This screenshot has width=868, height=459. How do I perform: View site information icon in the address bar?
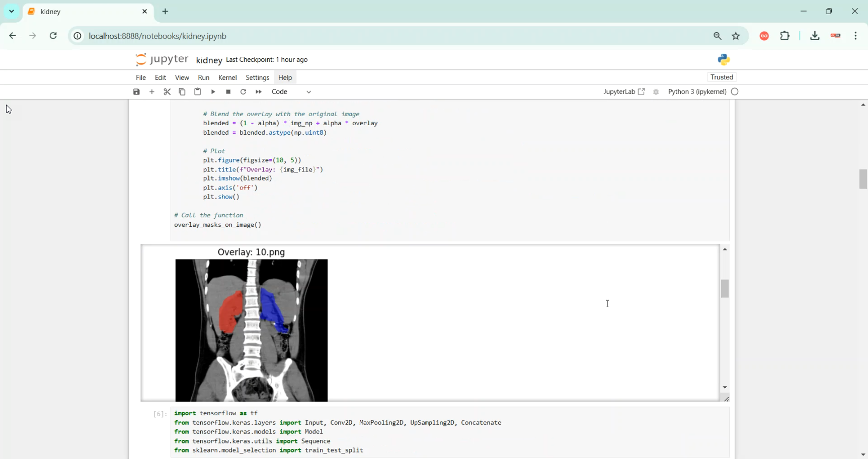[77, 36]
